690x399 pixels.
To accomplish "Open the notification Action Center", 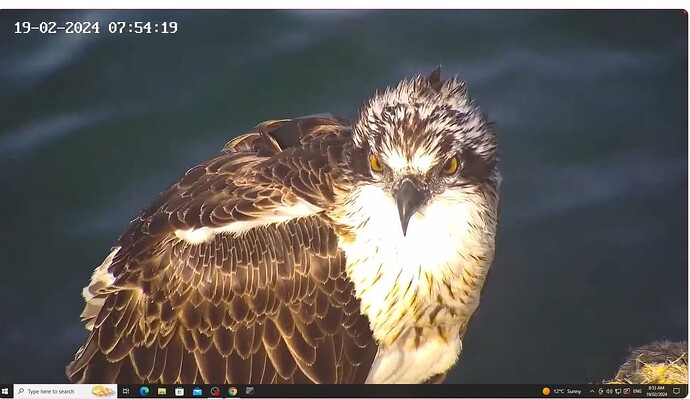I will [x=676, y=391].
